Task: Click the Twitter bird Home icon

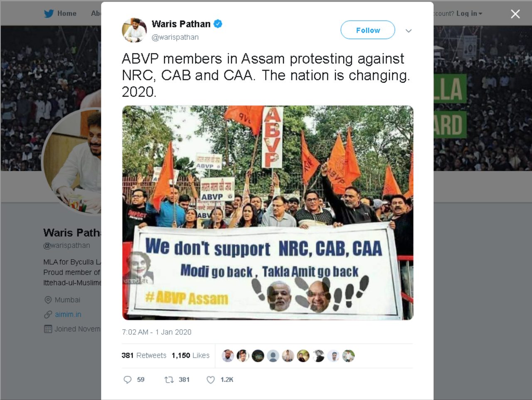Action: coord(49,13)
